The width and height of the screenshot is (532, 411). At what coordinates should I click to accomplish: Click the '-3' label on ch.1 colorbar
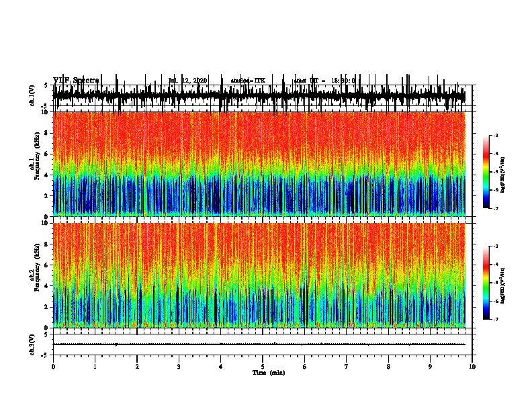tap(496, 135)
